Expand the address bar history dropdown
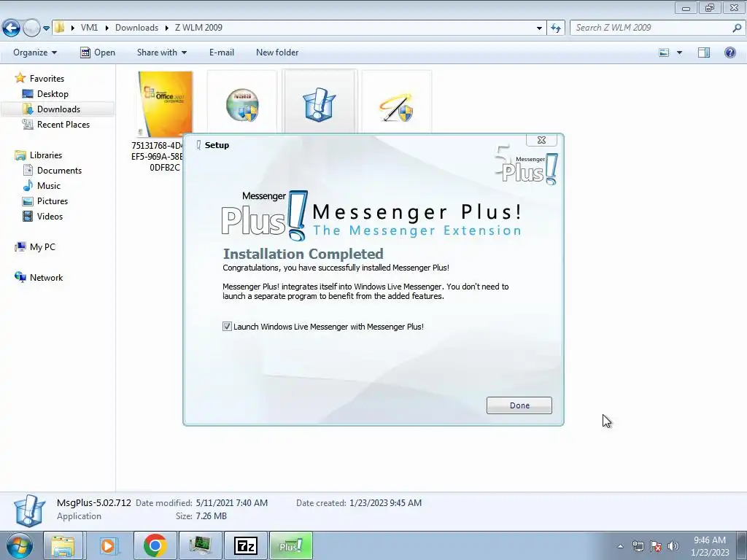Screen dimensions: 747x560 pyautogui.click(x=539, y=28)
